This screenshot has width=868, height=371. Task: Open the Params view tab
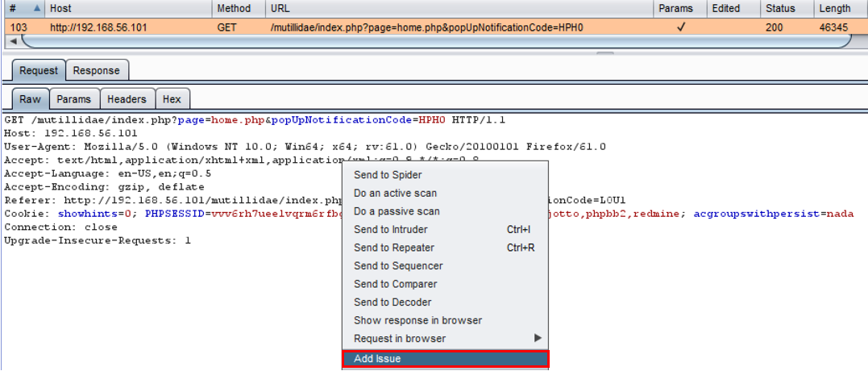73,99
